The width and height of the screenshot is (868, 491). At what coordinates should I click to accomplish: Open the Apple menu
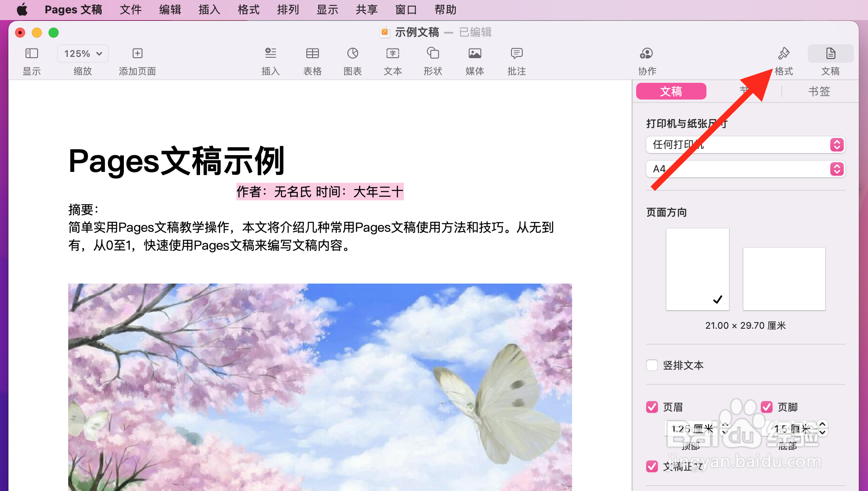point(22,10)
